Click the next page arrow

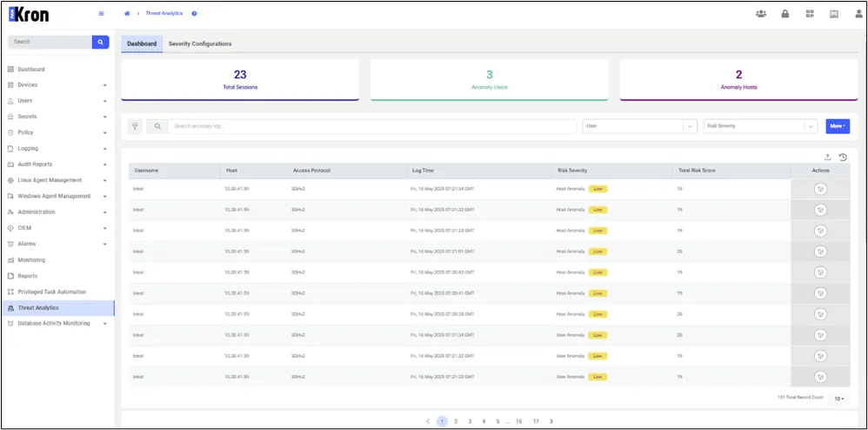pyautogui.click(x=551, y=421)
